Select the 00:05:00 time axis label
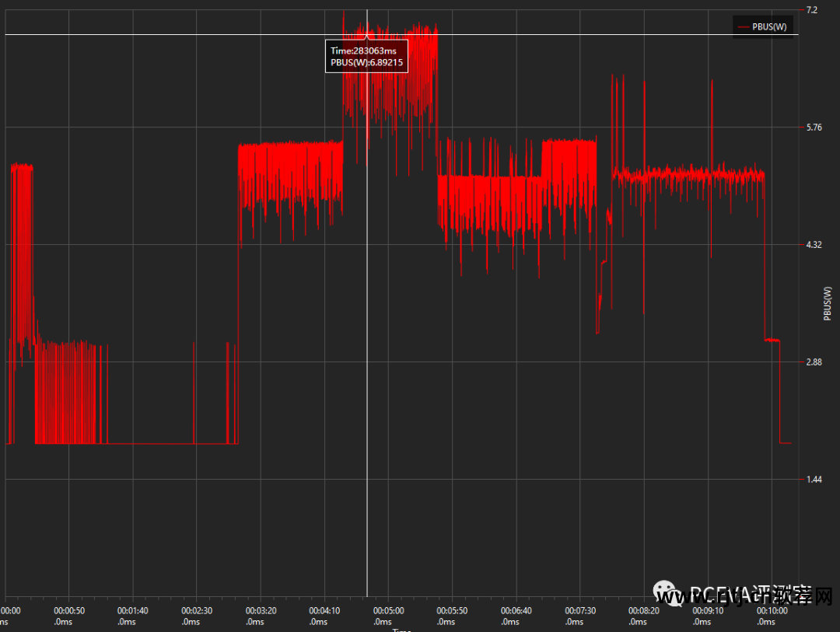840x632 pixels. [388, 612]
